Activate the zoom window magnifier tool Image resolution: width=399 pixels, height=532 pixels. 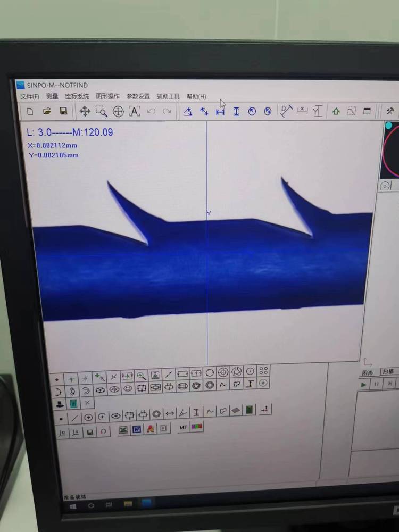point(102,111)
